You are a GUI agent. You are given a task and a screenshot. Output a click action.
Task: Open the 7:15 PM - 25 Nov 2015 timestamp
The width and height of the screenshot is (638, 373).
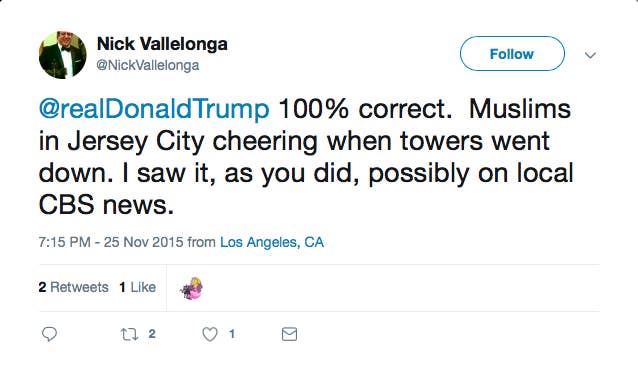pyautogui.click(x=111, y=242)
